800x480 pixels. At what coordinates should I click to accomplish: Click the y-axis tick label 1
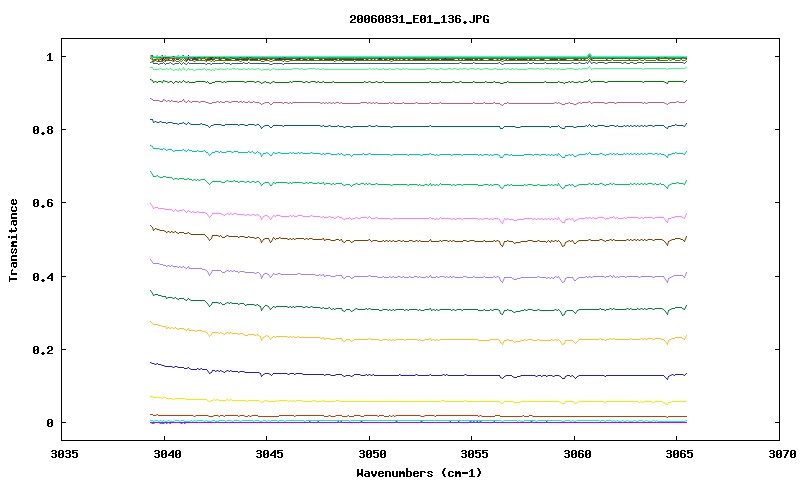click(x=49, y=57)
